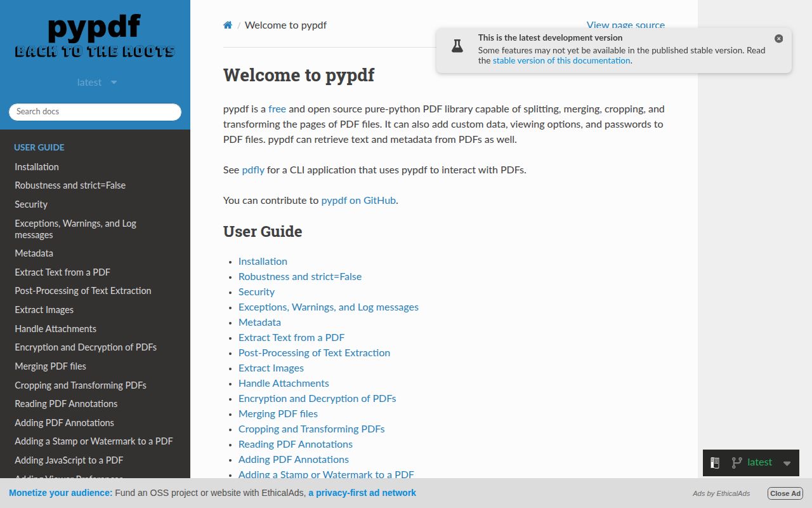This screenshot has width=812, height=508.
Task: Open Adding a Stamp or Watermark content link
Action: [x=326, y=474]
